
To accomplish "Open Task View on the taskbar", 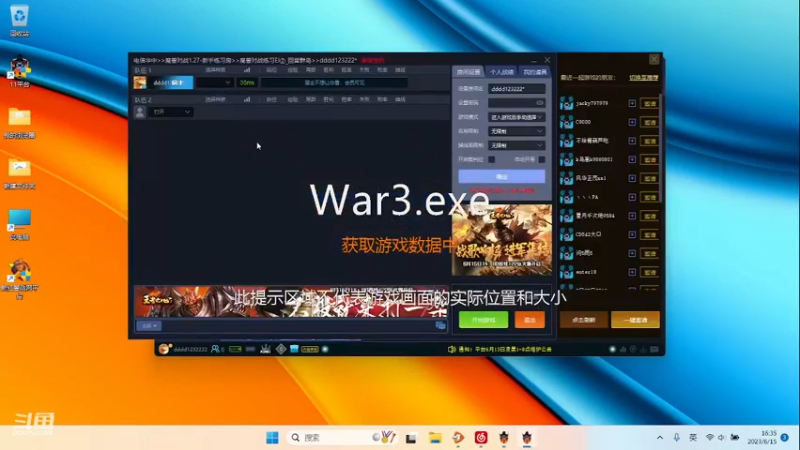I will [411, 438].
